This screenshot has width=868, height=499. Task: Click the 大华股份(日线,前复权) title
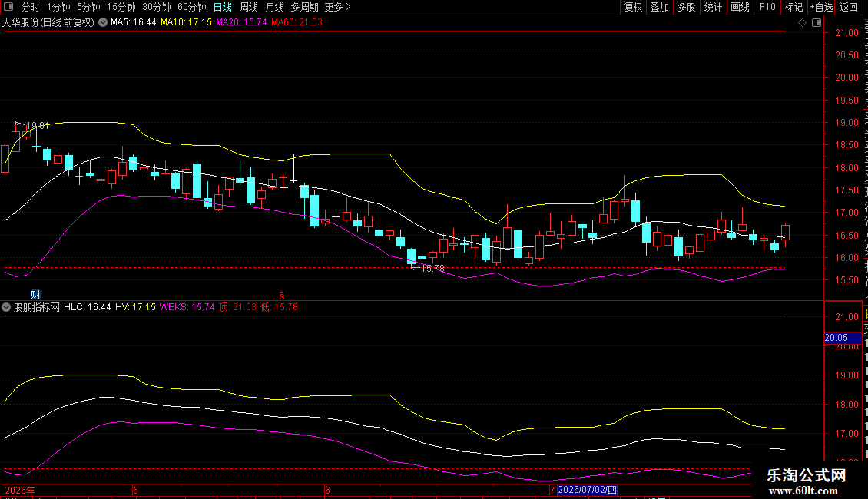(48, 23)
